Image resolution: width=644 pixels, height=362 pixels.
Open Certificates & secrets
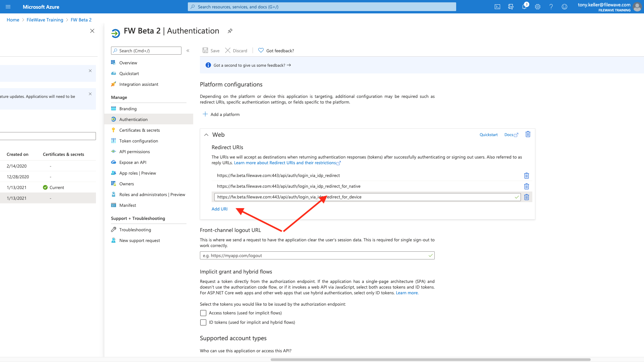point(140,130)
